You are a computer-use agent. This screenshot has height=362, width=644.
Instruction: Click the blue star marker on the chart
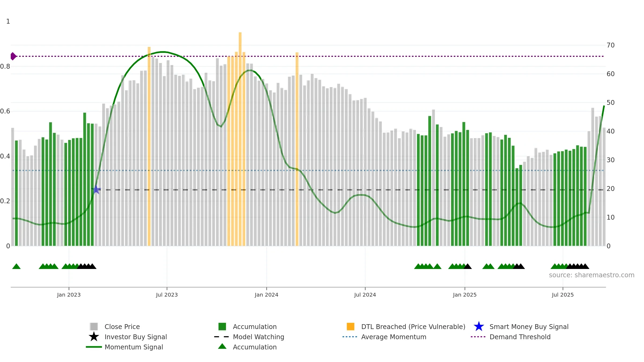click(x=96, y=190)
